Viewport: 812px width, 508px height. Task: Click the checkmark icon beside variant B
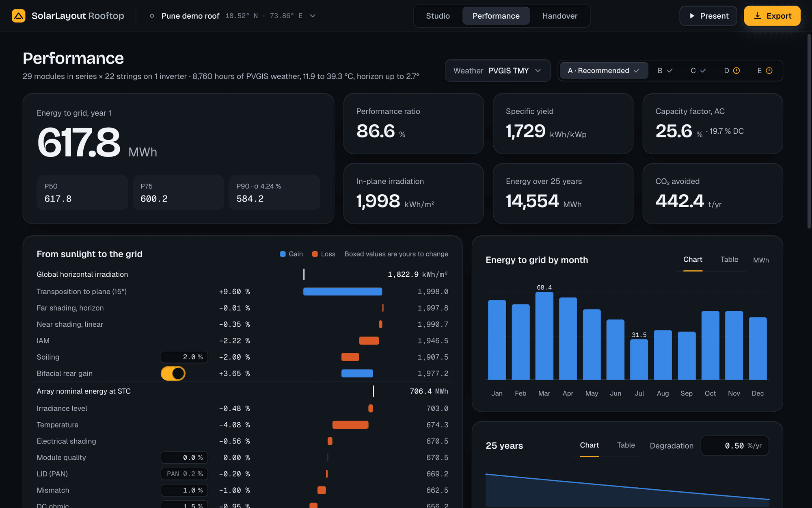670,71
